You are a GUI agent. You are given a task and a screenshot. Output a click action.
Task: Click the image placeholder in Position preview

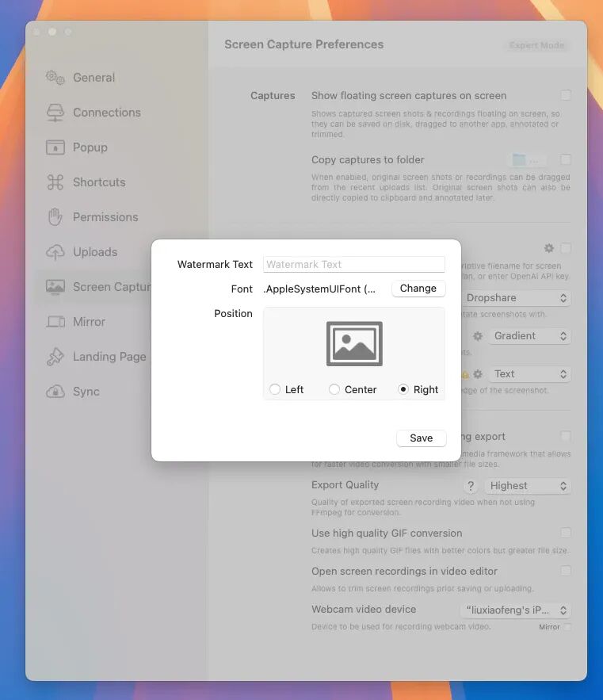point(354,344)
